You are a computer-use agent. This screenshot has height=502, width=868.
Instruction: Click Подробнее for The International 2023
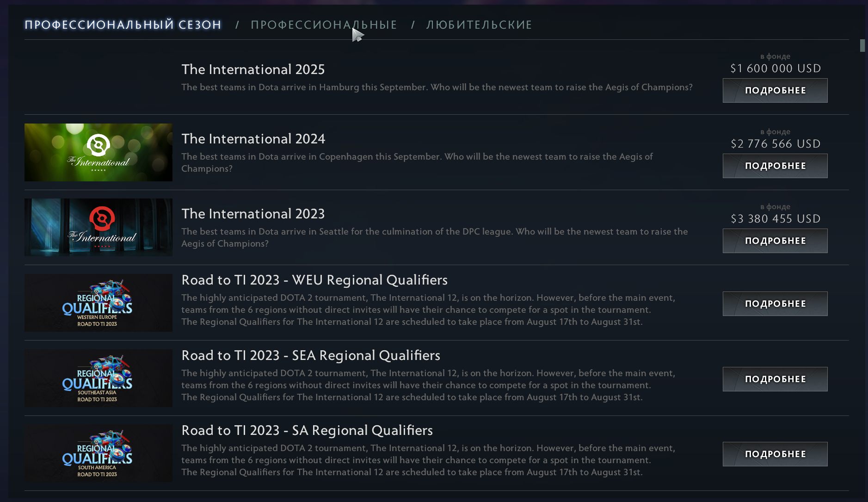pyautogui.click(x=775, y=241)
